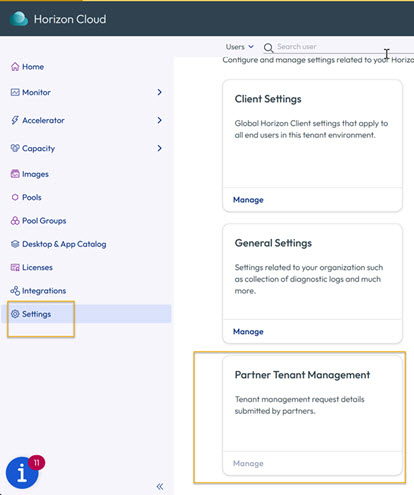Click the Horizon Cloud title text
This screenshot has width=414, height=495.
tap(70, 19)
